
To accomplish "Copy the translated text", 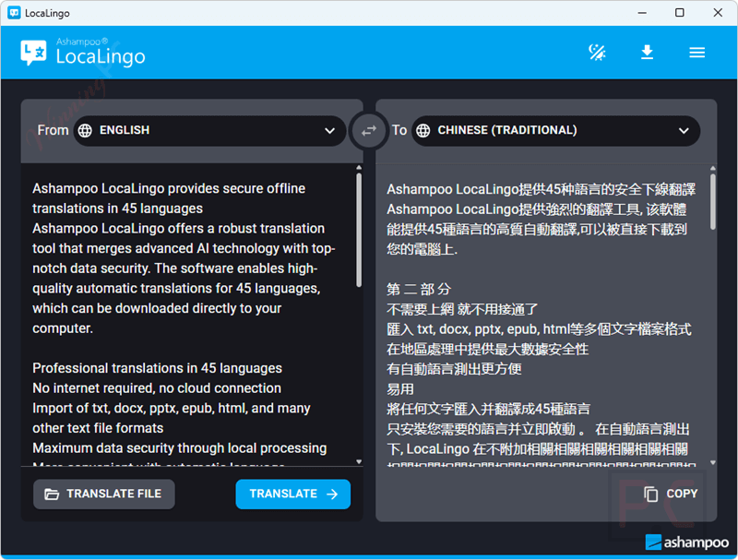I will 671,494.
